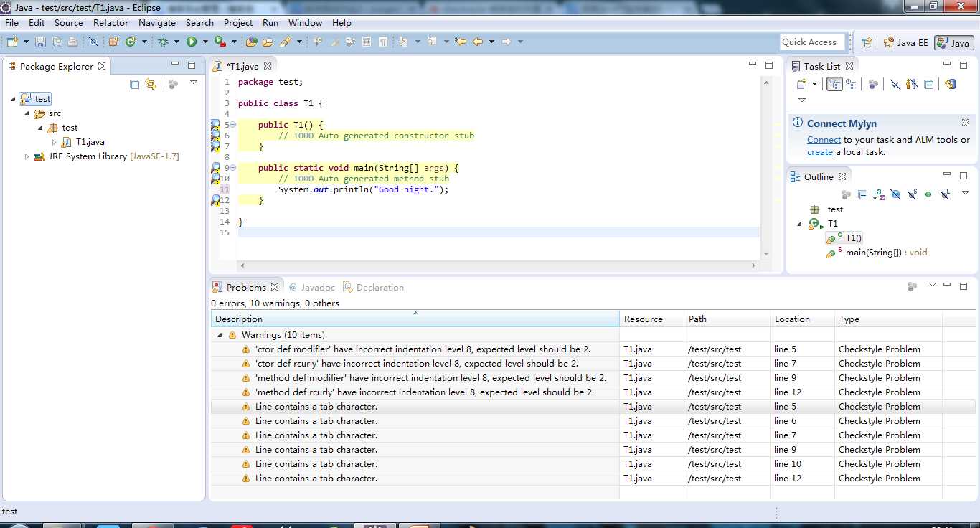Collapse the T1 class in Outline
The image size is (980, 528).
pyautogui.click(x=799, y=224)
